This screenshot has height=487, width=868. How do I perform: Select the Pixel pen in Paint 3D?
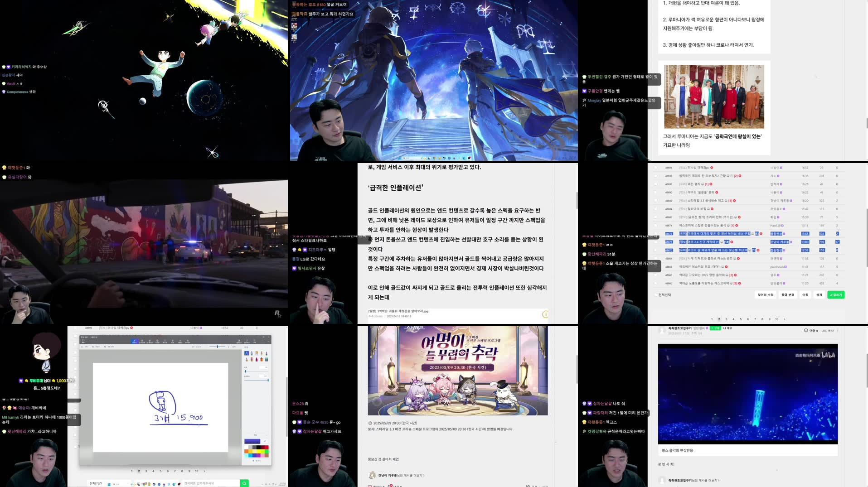click(267, 353)
